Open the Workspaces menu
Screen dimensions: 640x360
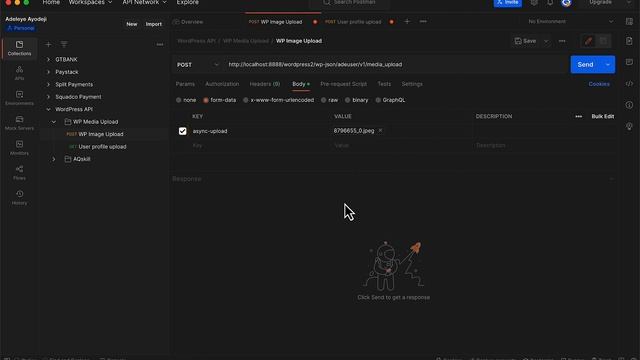90,2
